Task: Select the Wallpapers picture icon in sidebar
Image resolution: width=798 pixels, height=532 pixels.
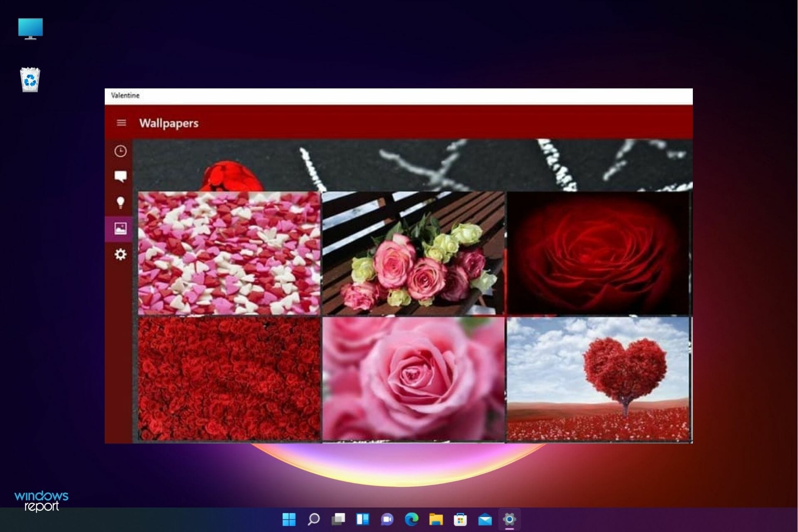Action: (x=121, y=229)
